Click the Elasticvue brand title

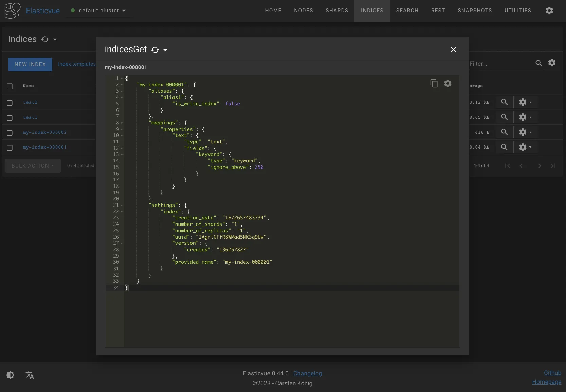click(43, 11)
